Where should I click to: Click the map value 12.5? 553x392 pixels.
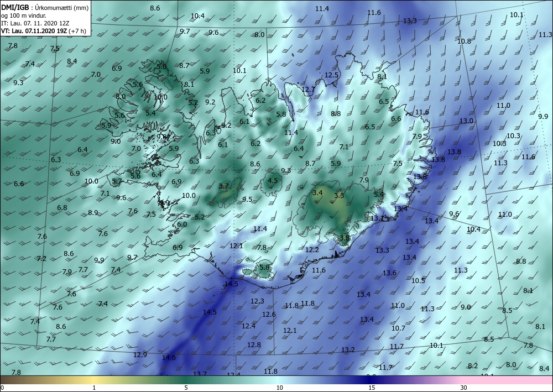331,75
